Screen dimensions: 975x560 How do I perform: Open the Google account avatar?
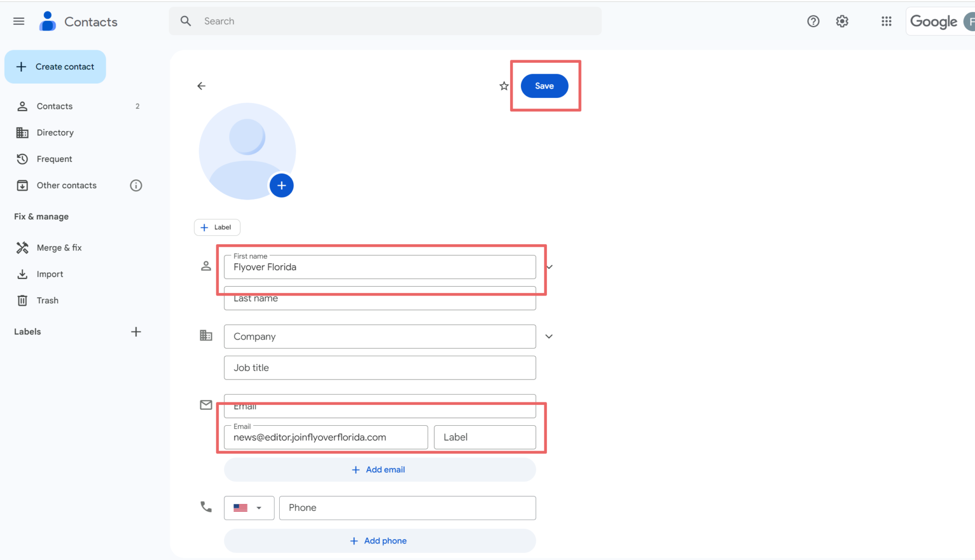(969, 21)
